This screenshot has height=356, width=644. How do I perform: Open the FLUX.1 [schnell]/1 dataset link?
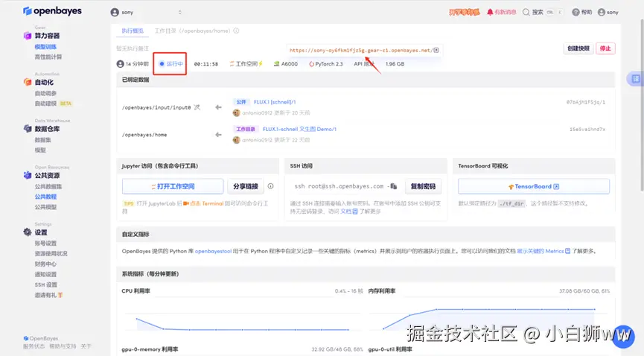pyautogui.click(x=275, y=102)
